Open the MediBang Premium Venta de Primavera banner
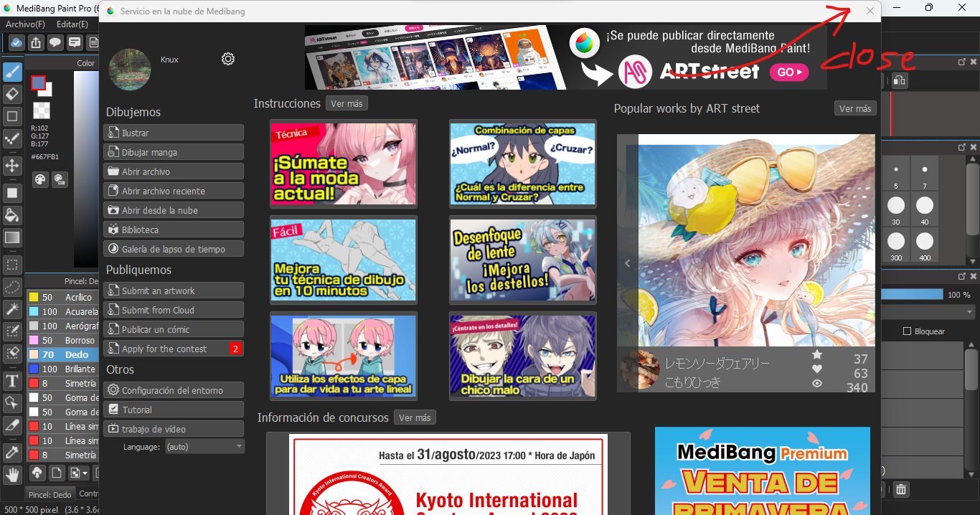Screen dimensions: 980x515 click(x=763, y=471)
